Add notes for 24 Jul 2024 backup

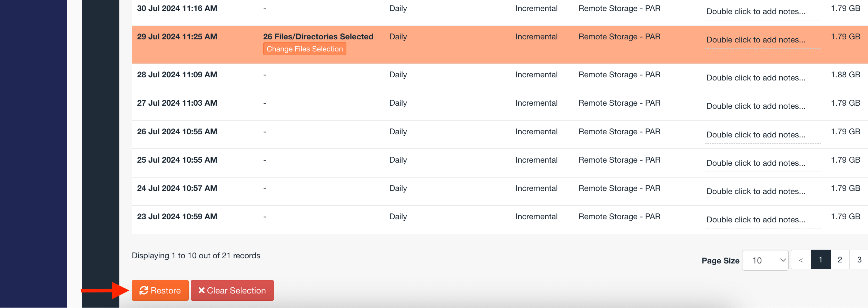click(x=762, y=191)
